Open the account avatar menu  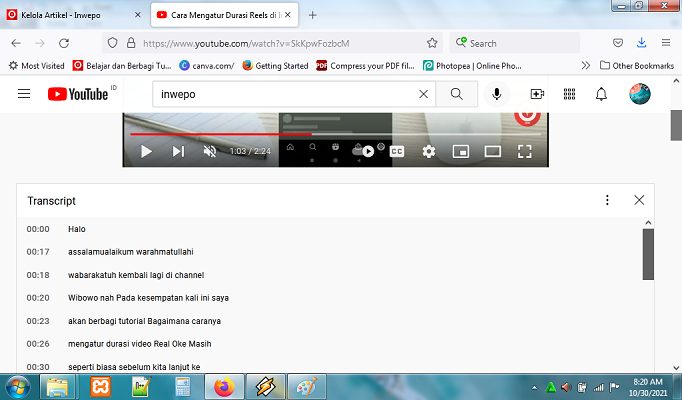pos(640,94)
